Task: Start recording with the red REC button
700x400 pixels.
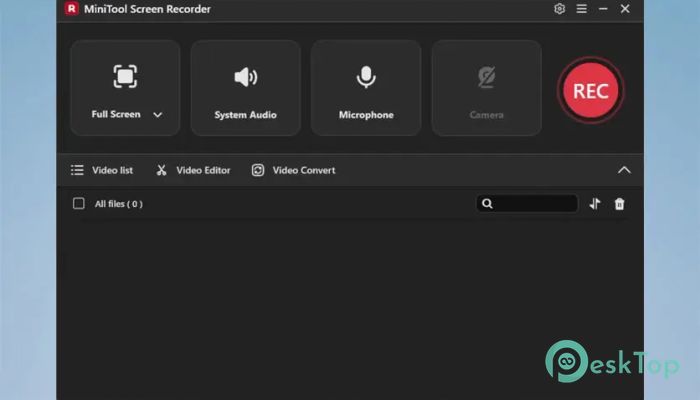Action: point(590,91)
